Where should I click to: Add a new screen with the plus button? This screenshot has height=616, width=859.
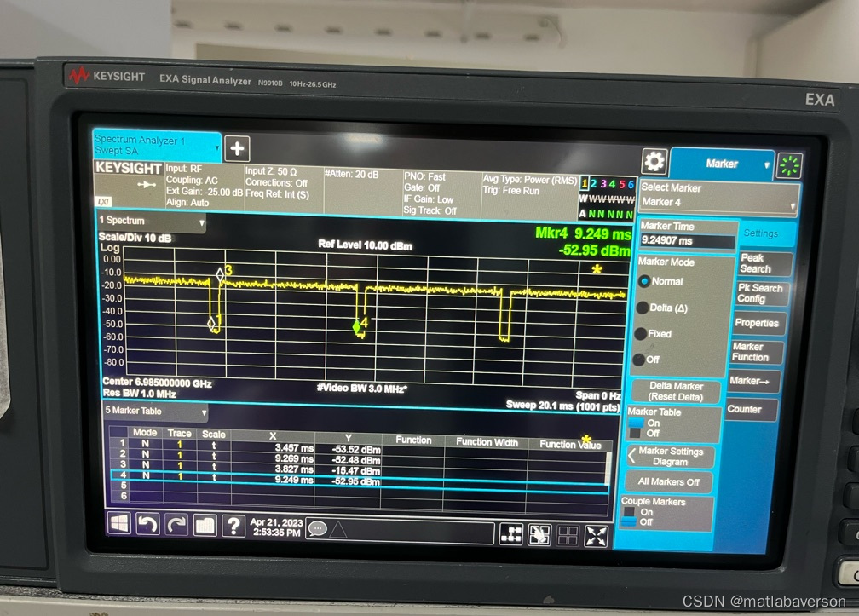(x=237, y=149)
